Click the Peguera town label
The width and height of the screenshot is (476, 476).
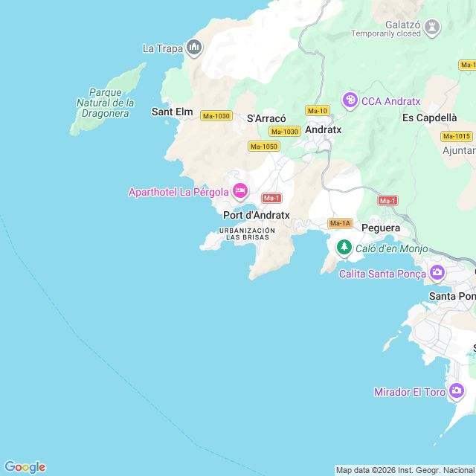[381, 228]
